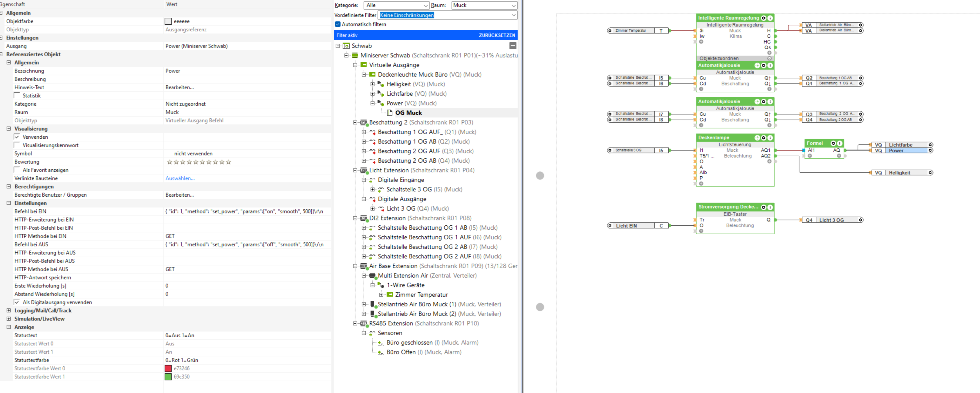Click Befehl bei EIN value field
The height and width of the screenshot is (393, 980).
[244, 211]
